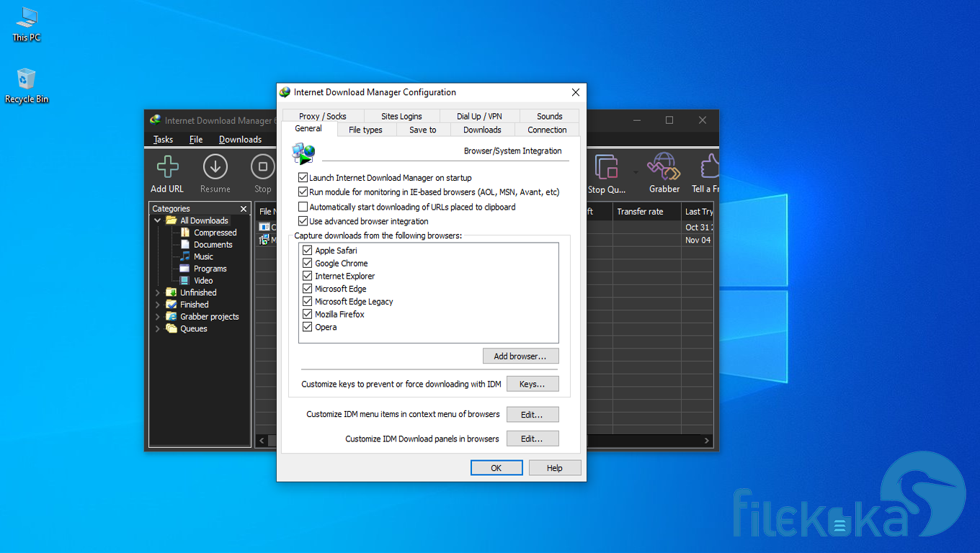Select the Compressed category folder icon
The image size is (980, 553).
[x=185, y=233]
